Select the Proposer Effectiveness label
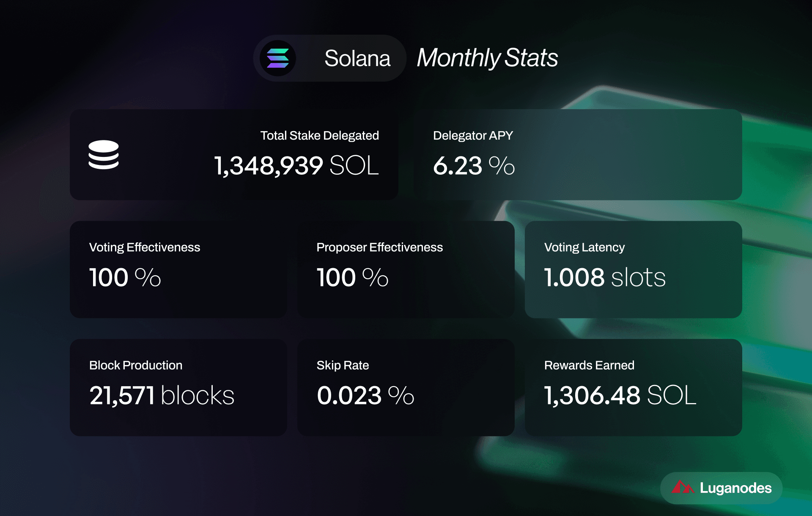812x516 pixels. (x=379, y=247)
